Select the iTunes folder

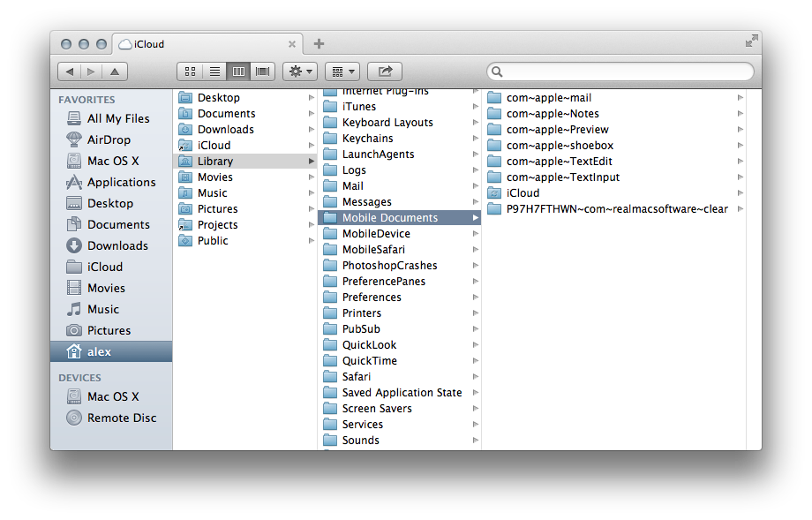(x=399, y=107)
